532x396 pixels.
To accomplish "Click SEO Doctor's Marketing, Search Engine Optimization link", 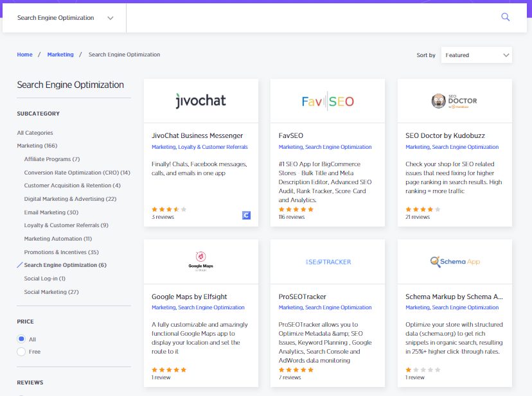I will pyautogui.click(x=452, y=147).
